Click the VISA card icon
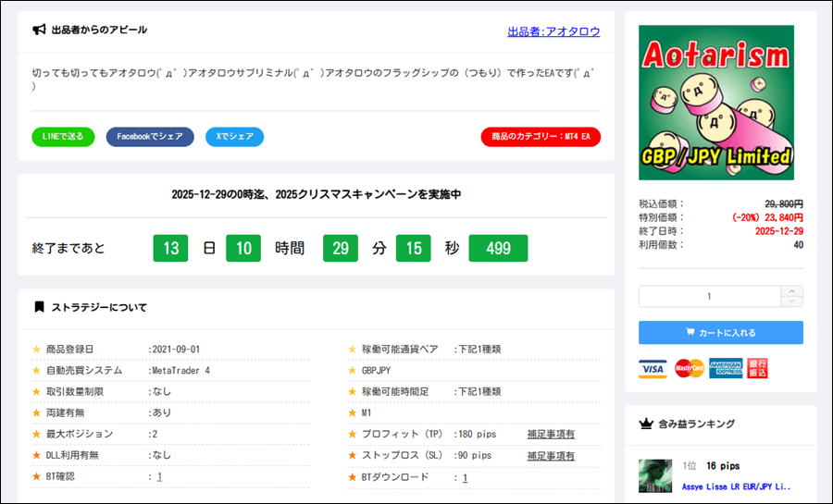The width and height of the screenshot is (833, 504). [x=653, y=368]
